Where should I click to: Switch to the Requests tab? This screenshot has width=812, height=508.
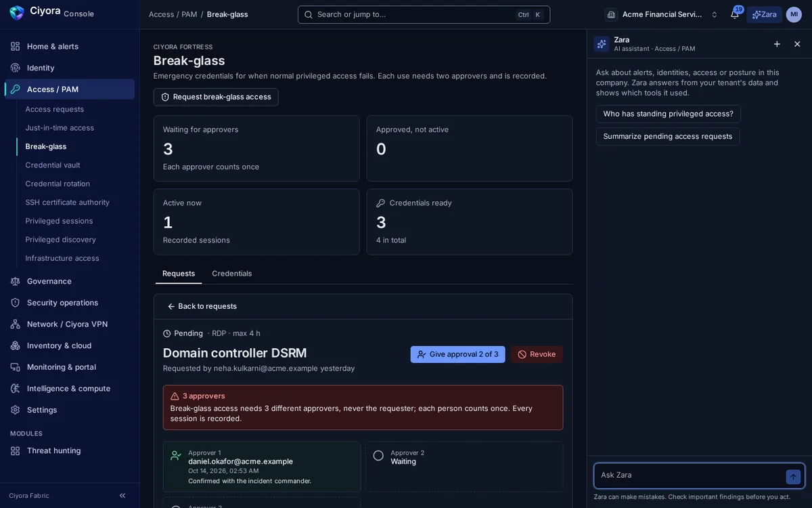pos(179,274)
